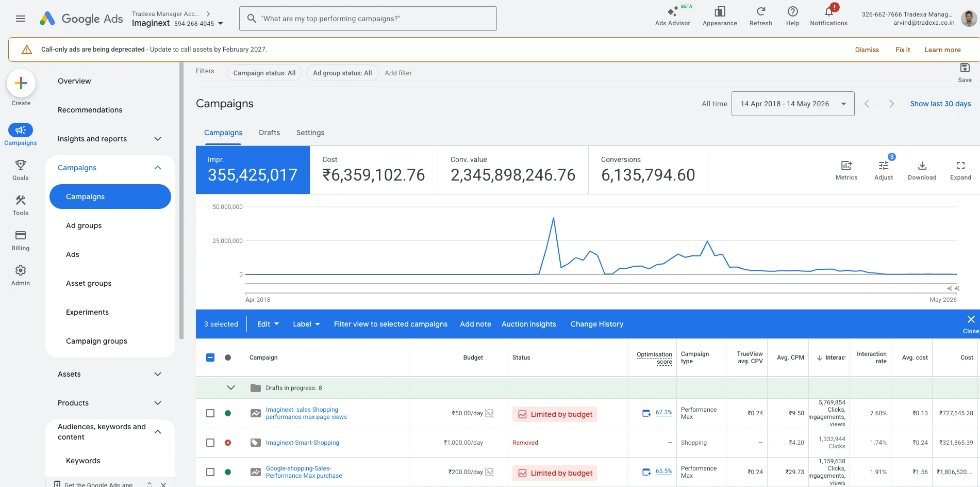Select Imaginext-Smart-Shopping campaign checkbox

(x=210, y=443)
